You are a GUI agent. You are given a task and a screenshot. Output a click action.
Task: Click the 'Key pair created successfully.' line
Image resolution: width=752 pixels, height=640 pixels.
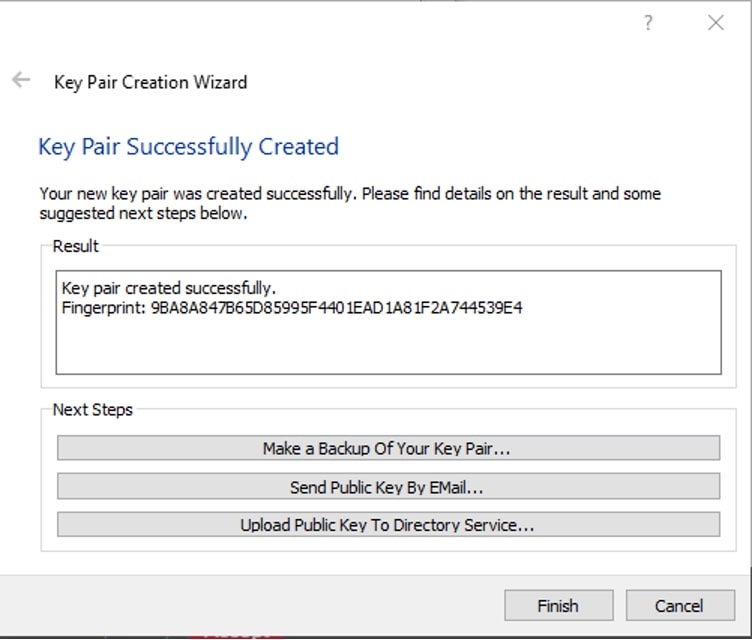169,288
